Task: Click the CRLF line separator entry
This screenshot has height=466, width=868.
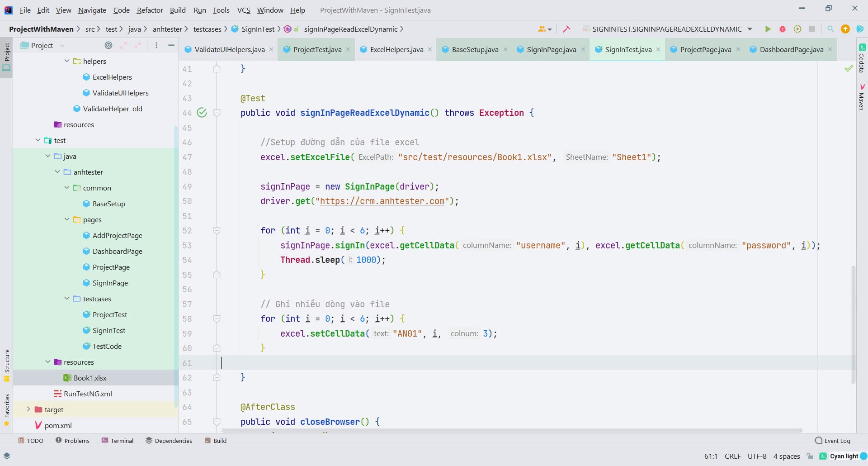Action: pos(732,456)
